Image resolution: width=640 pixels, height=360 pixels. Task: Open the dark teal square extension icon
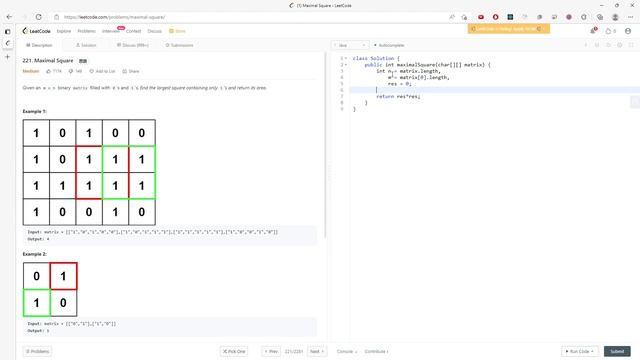coord(510,17)
